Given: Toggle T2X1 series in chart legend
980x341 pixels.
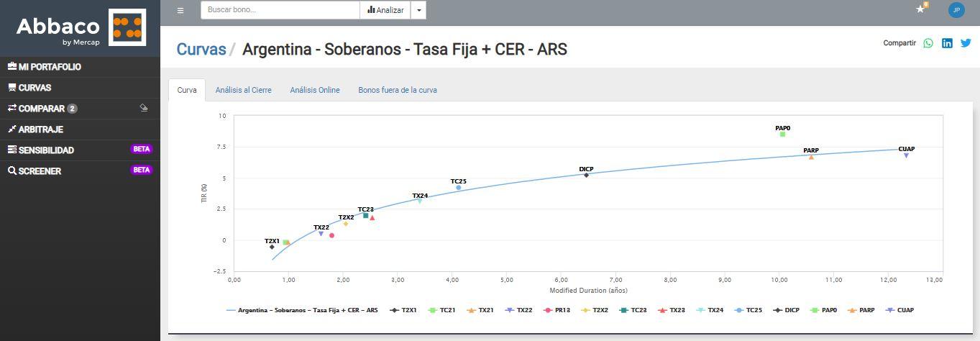Looking at the screenshot, I should 403,310.
